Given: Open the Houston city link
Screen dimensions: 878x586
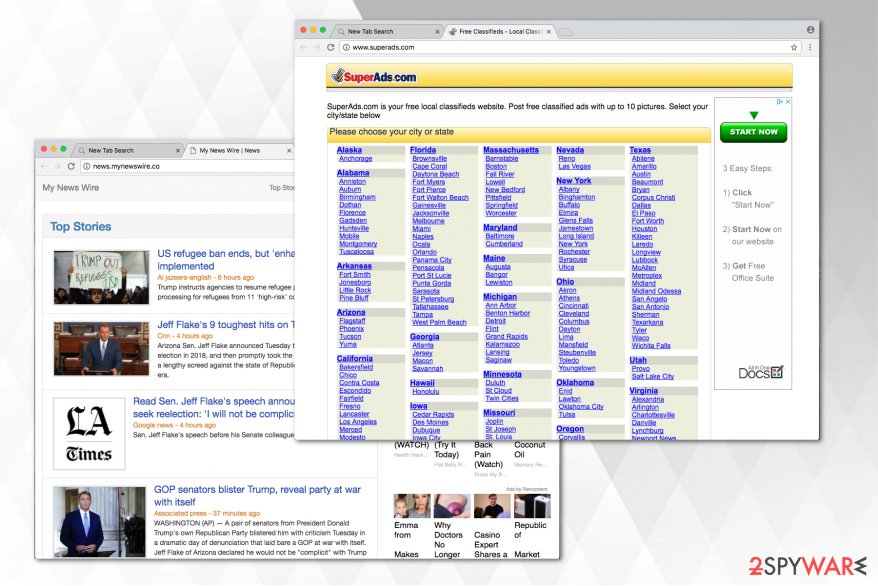Looking at the screenshot, I should [645, 229].
